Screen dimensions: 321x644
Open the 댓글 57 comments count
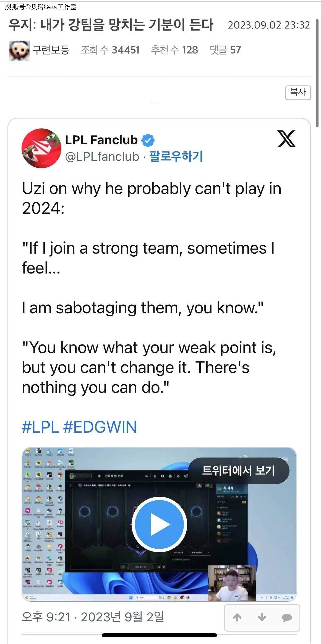tap(225, 50)
